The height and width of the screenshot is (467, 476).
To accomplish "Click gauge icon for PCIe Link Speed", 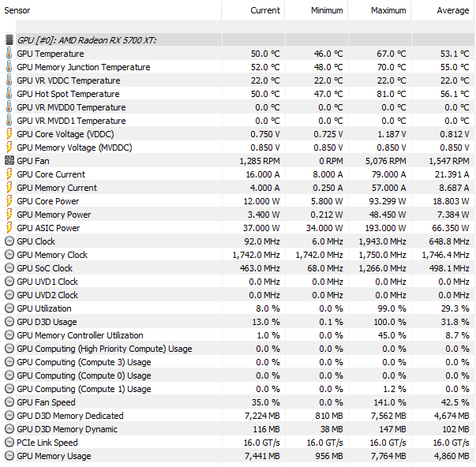I will (9, 443).
